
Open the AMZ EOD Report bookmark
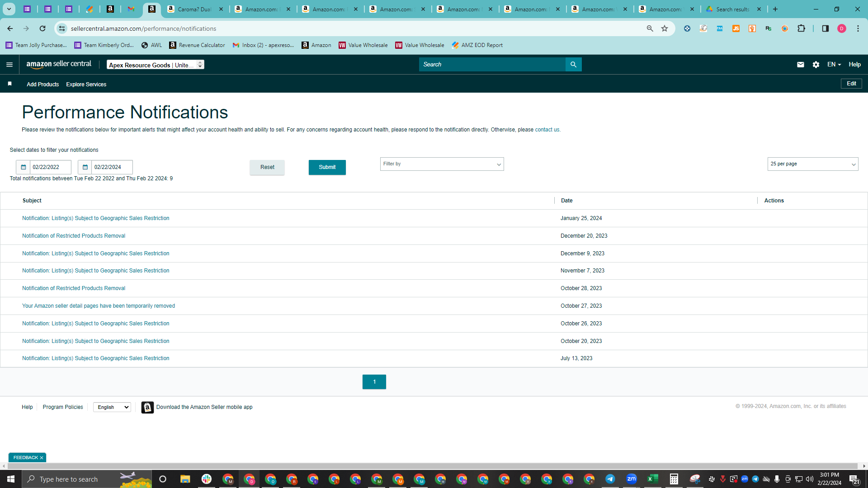tap(477, 45)
